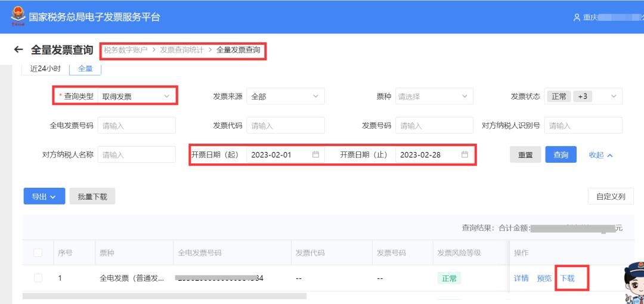
Task: Open 预览 for invoice row 1
Action: 544,278
